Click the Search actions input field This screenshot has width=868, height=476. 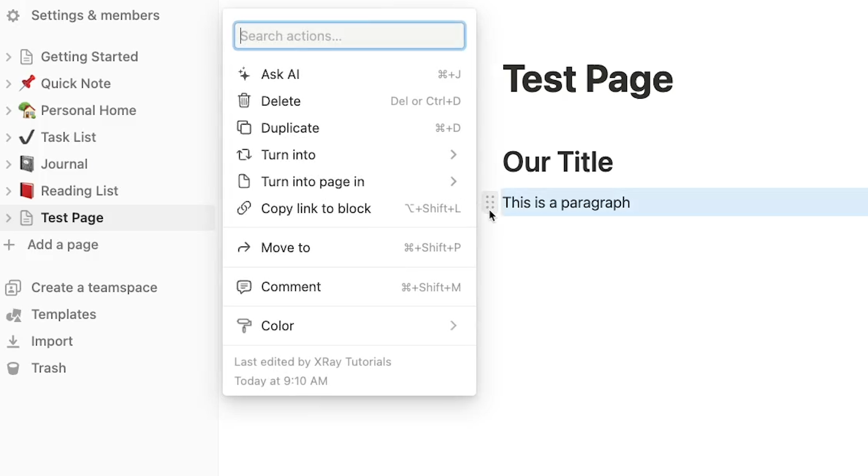[x=349, y=36]
